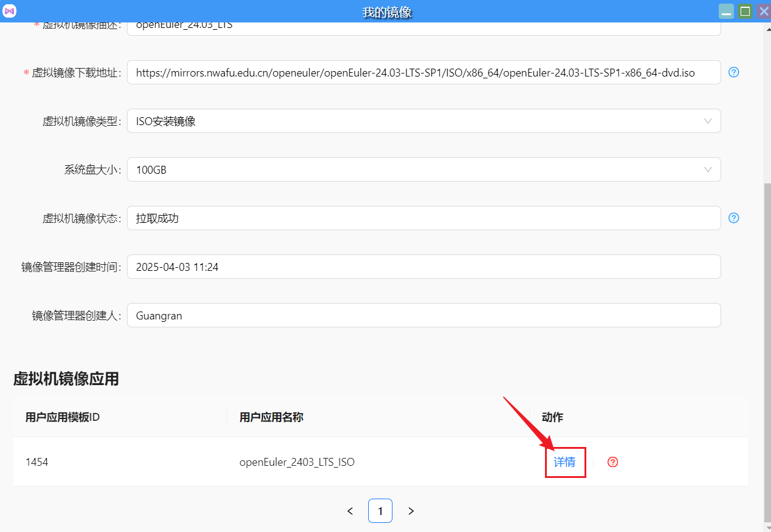Click red question mark icon in row 1454
The height and width of the screenshot is (532, 771).
coord(613,462)
